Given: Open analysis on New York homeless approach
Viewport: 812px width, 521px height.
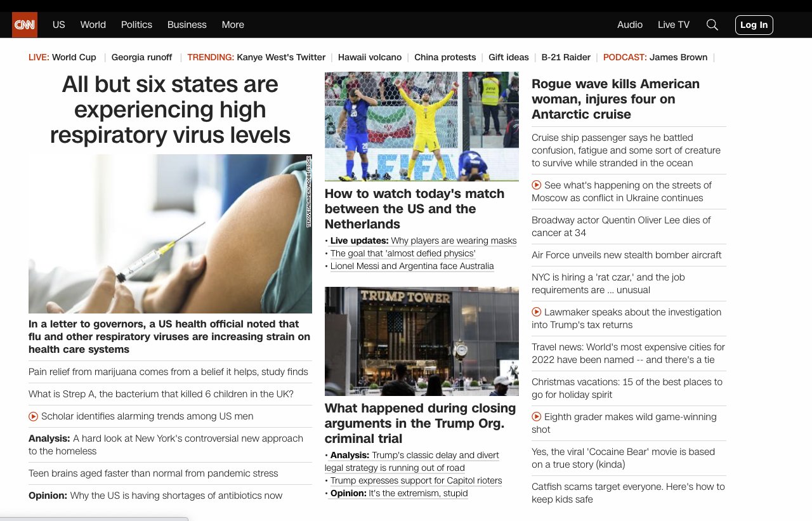Looking at the screenshot, I should pos(166,445).
